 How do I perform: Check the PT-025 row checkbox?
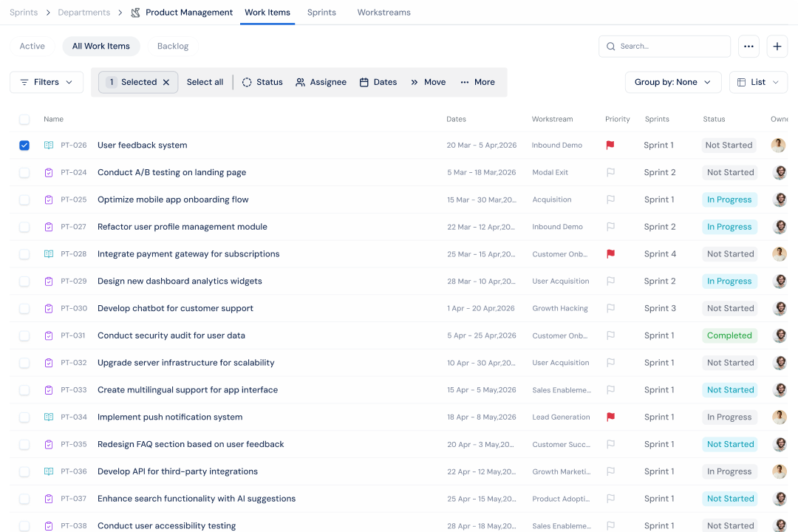coord(24,199)
